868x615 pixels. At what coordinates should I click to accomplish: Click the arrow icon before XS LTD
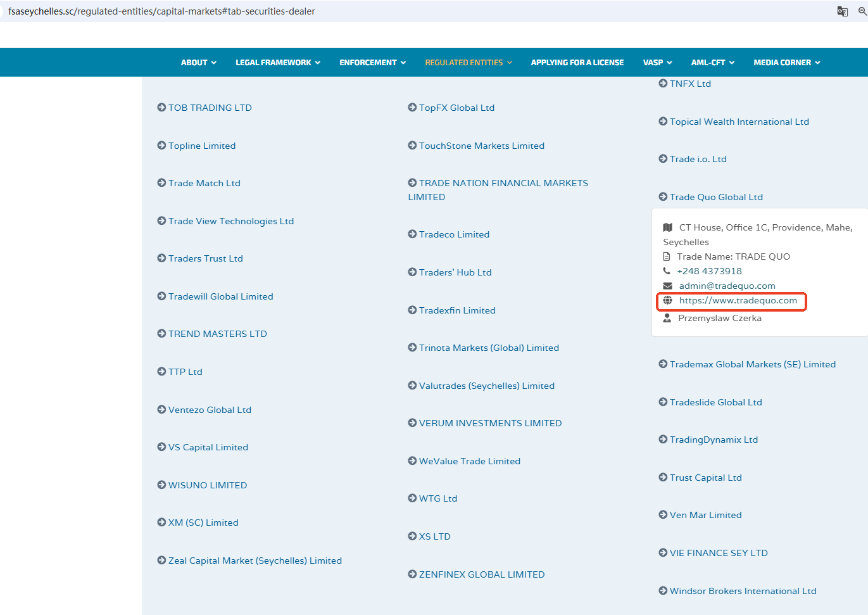coord(412,536)
